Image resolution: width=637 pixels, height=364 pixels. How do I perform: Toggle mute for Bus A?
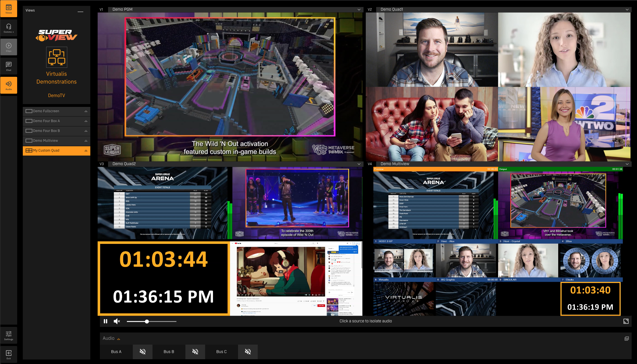click(x=143, y=352)
